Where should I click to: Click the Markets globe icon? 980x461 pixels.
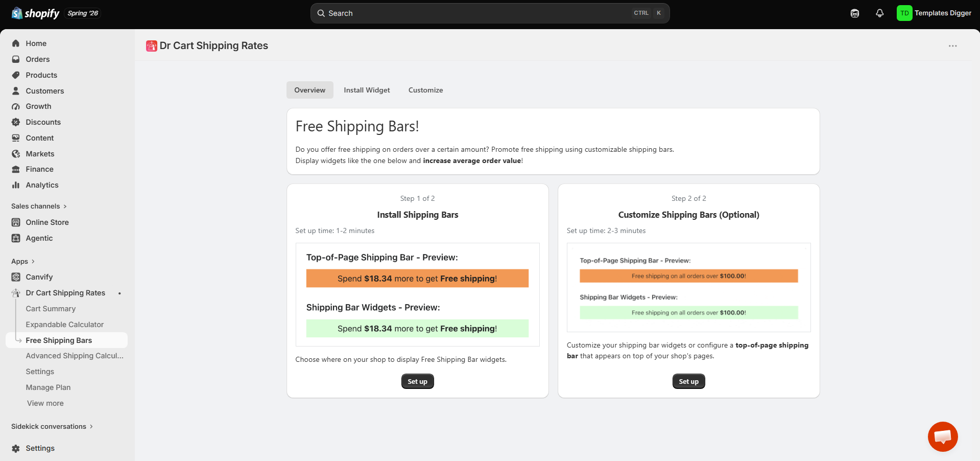(16, 154)
